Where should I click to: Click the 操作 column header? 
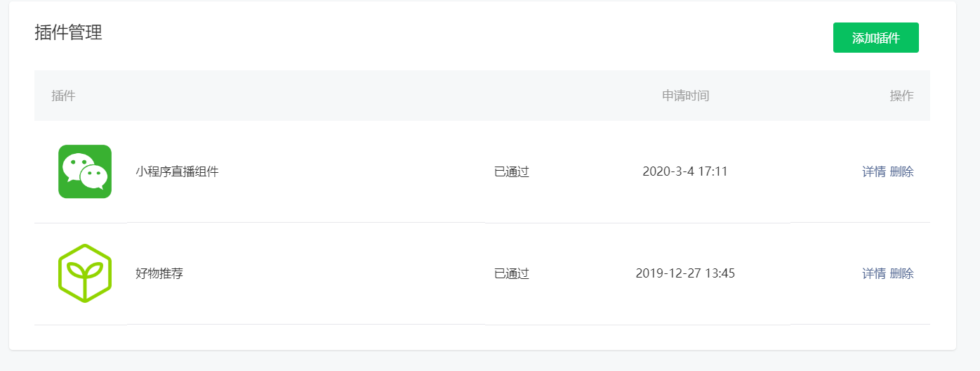click(x=901, y=96)
